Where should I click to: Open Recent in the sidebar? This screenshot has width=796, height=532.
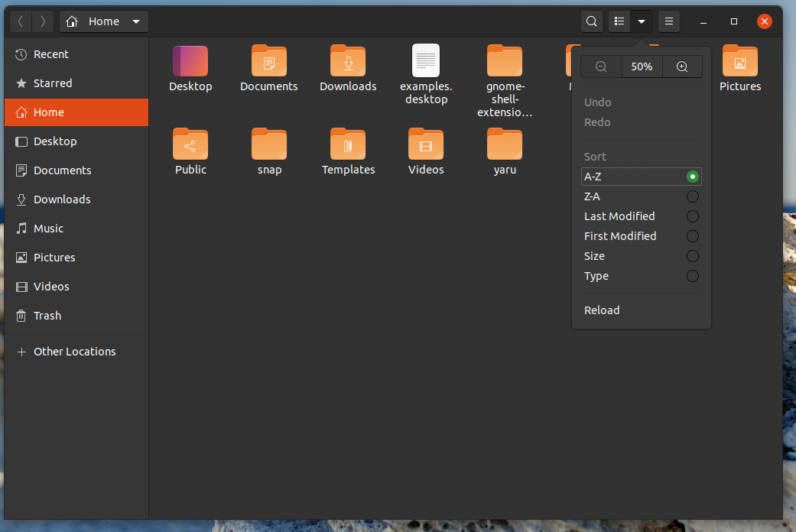(x=76, y=54)
